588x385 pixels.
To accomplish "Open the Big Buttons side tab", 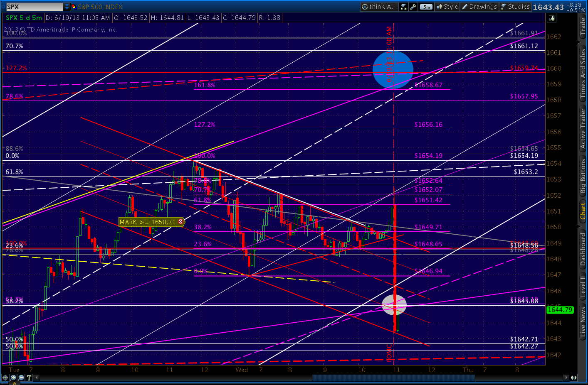I will tap(583, 176).
